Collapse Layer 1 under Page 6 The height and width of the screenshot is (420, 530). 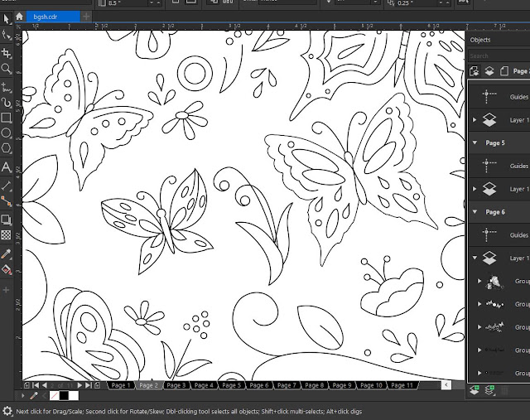475,258
